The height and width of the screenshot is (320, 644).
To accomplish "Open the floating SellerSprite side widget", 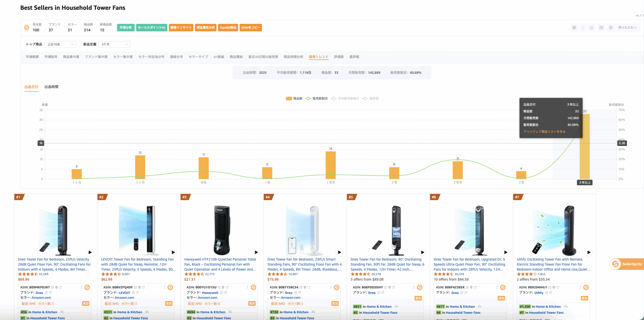I will coord(627,264).
